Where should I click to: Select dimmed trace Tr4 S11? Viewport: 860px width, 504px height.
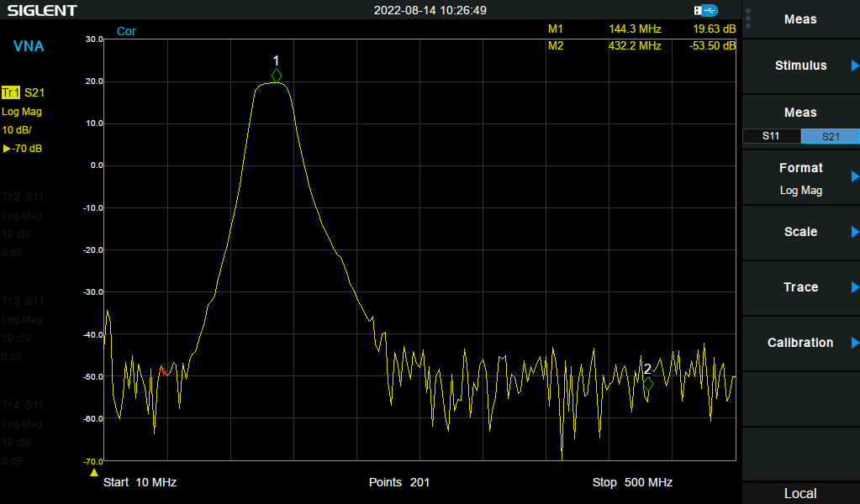(23, 405)
